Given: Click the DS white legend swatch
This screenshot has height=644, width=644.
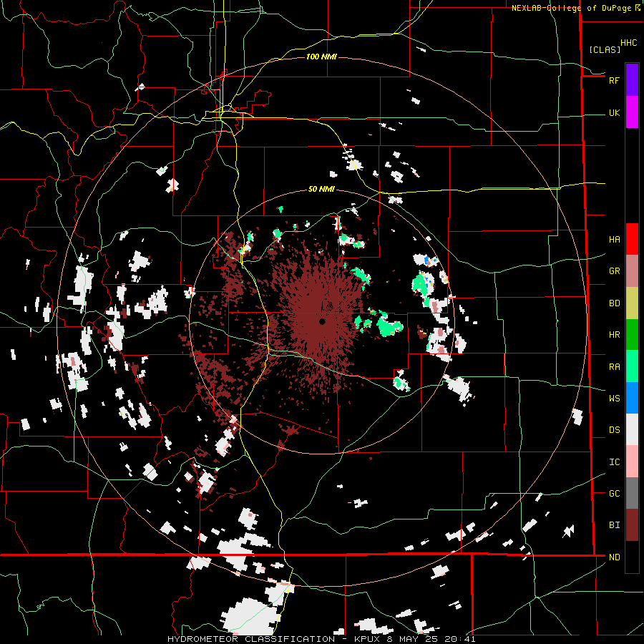Looking at the screenshot, I should [x=632, y=429].
